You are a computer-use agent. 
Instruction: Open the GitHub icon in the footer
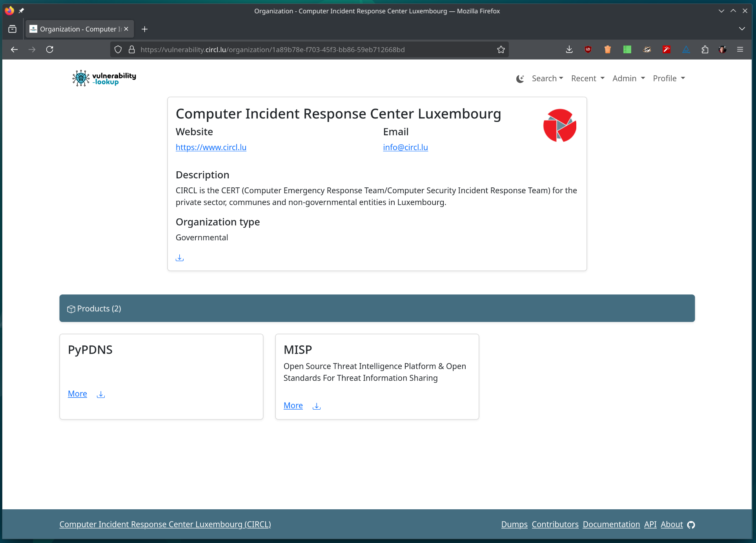[x=691, y=525]
